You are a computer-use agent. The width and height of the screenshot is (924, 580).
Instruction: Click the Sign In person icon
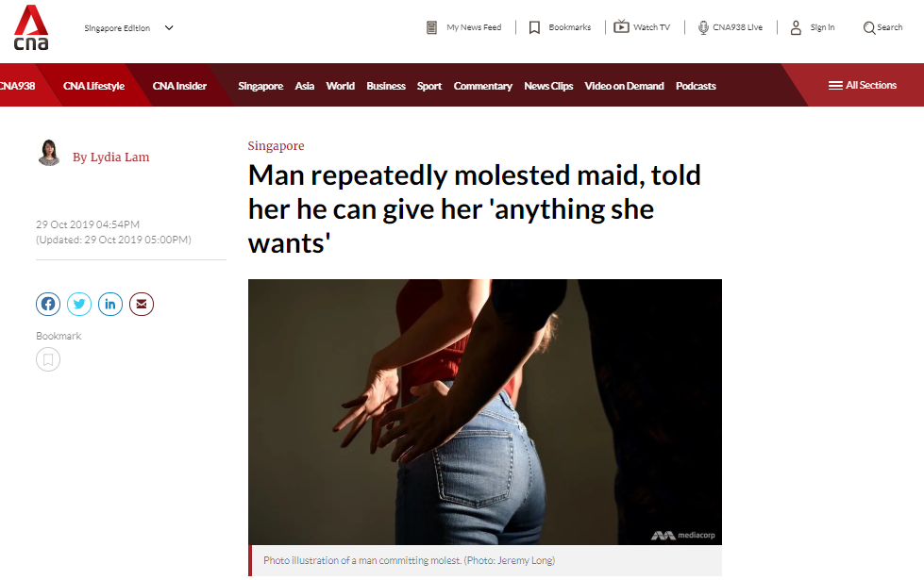(x=796, y=27)
